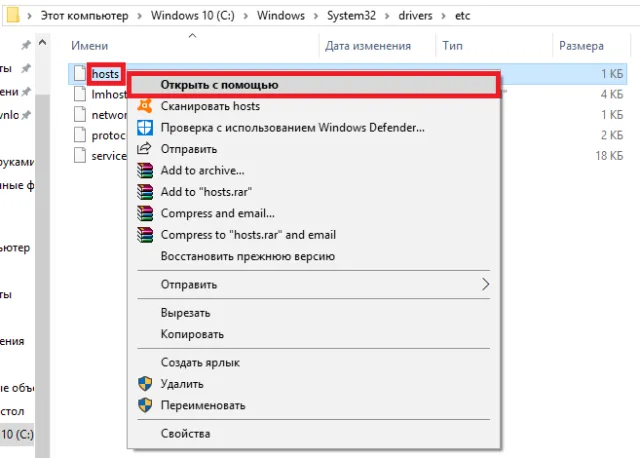This screenshot has height=458, width=640.
Task: Click WinRAR icon beside 'Compress and email...'
Action: [x=145, y=213]
